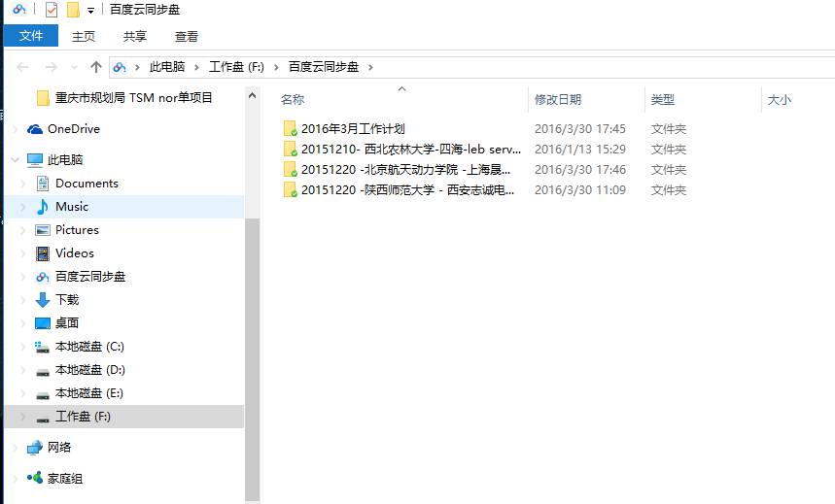
Task: Switch to the 共享 ribbon tab
Action: [135, 36]
